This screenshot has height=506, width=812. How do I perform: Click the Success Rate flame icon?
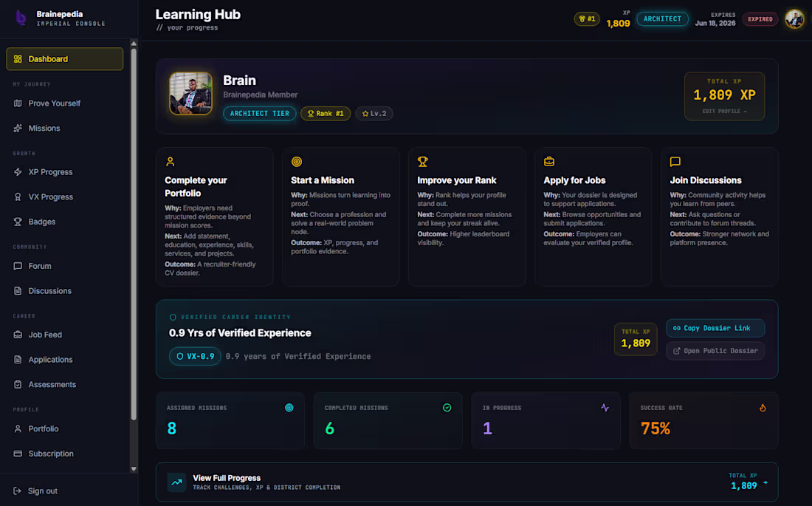[x=763, y=408]
